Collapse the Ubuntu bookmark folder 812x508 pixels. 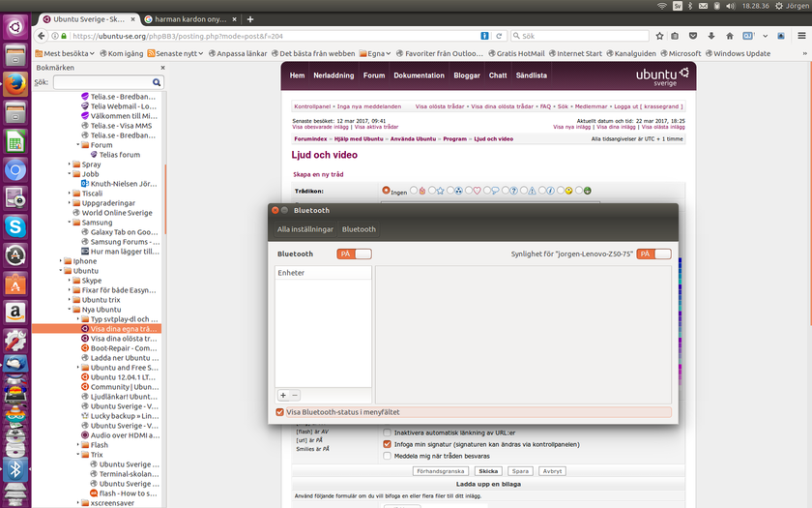61,271
